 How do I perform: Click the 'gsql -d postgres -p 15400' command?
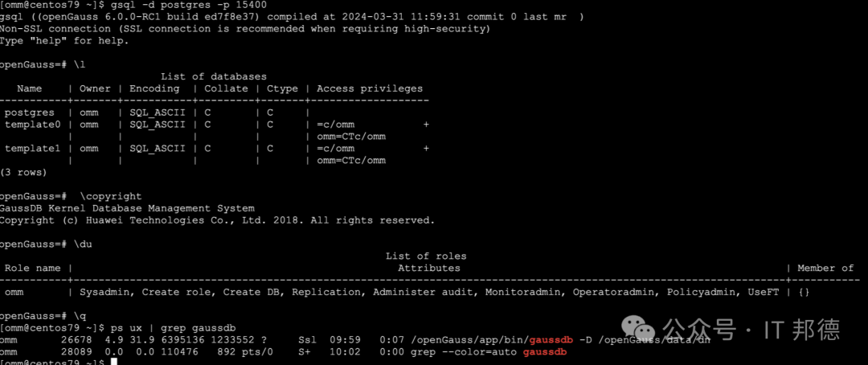pyautogui.click(x=189, y=5)
